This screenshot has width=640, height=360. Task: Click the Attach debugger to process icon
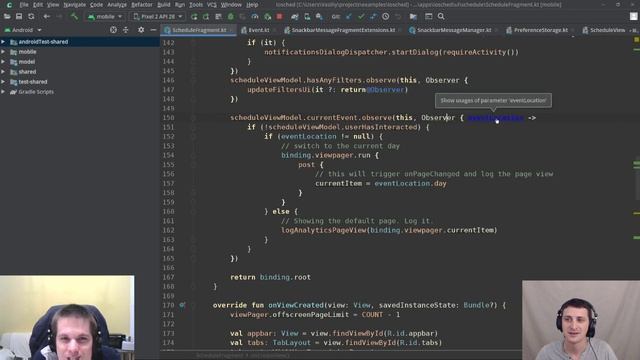267,17
